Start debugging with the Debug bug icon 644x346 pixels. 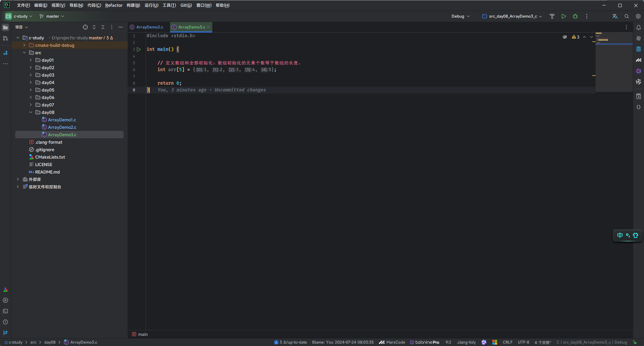click(575, 16)
